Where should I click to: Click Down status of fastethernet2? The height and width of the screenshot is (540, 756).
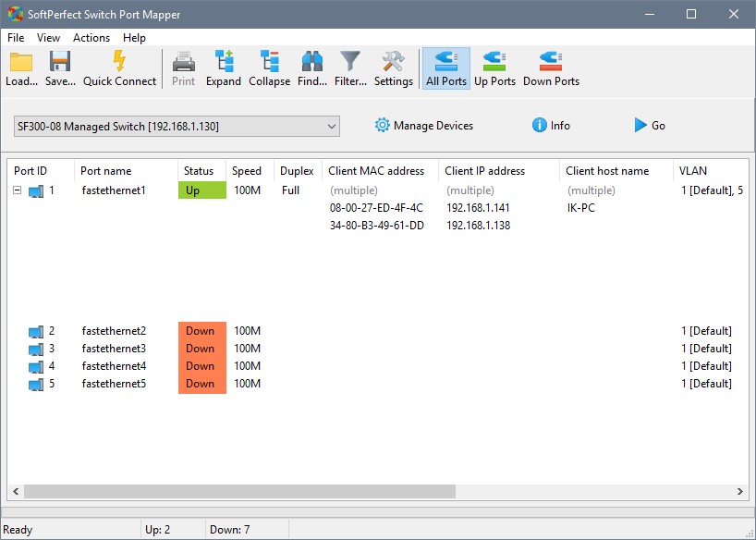202,330
